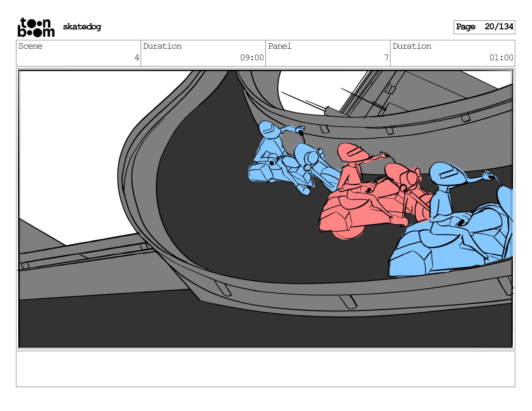The width and height of the screenshot is (532, 411).
Task: Click the 'Scene' header label
Action: 30,46
